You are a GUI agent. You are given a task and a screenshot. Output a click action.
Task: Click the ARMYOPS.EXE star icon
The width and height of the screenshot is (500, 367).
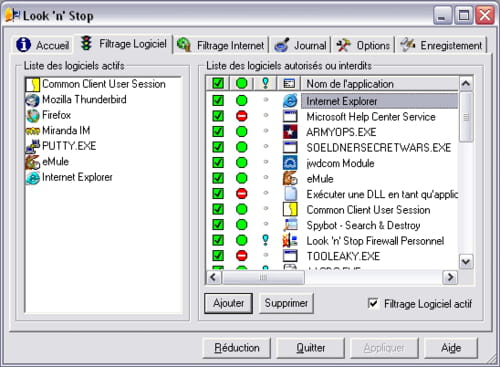290,132
